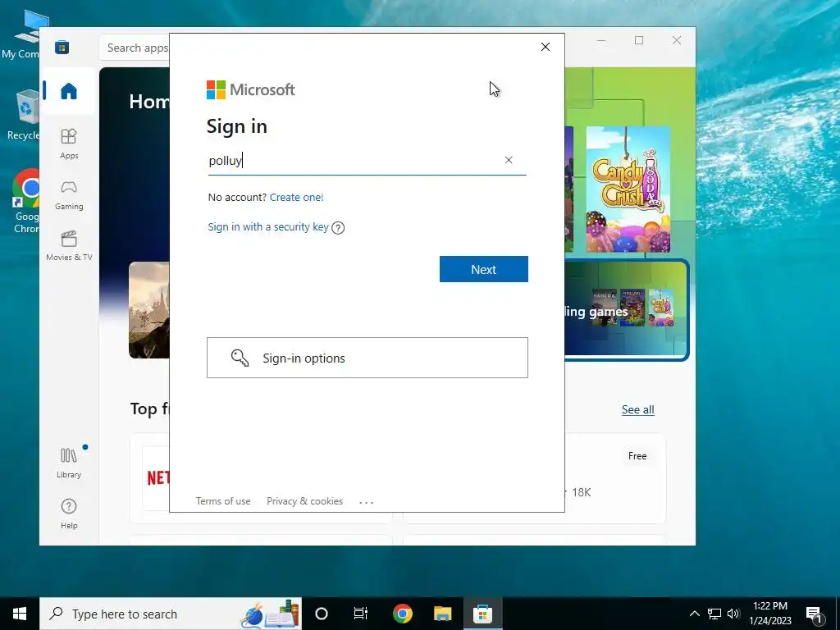840x630 pixels.
Task: Open Gaming section in Store sidebar
Action: point(69,195)
